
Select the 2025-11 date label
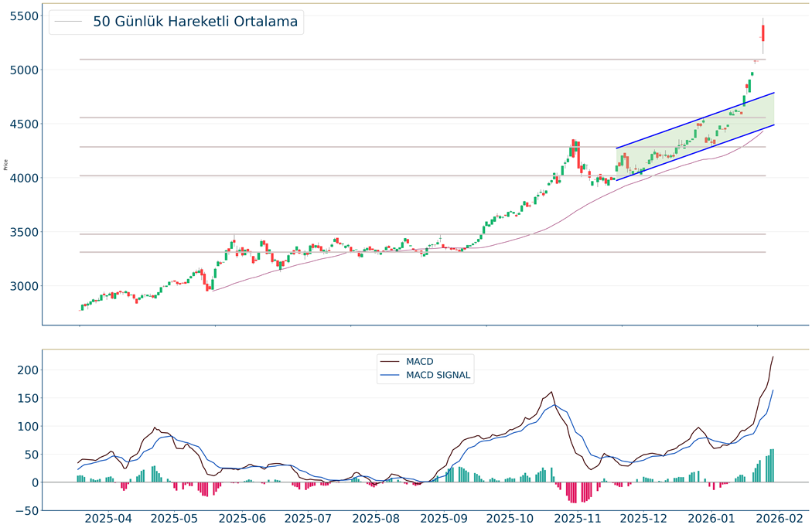[578, 517]
